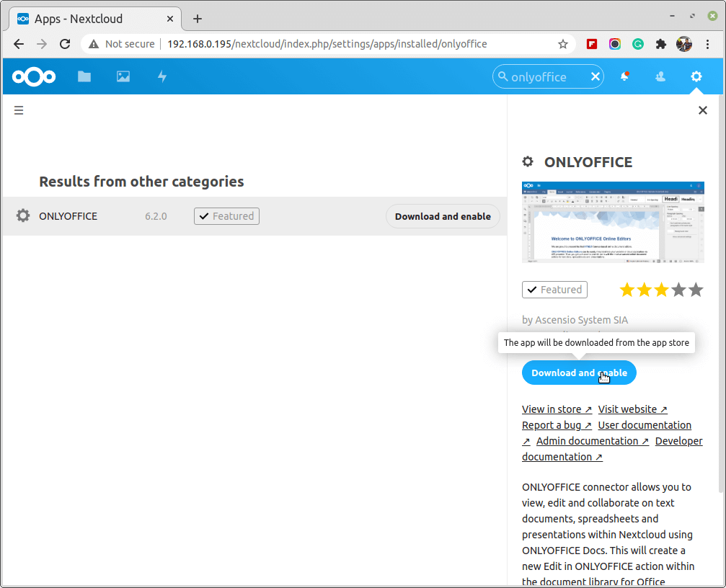Open a new browser tab
Viewport: 726px width, 588px height.
tap(198, 19)
